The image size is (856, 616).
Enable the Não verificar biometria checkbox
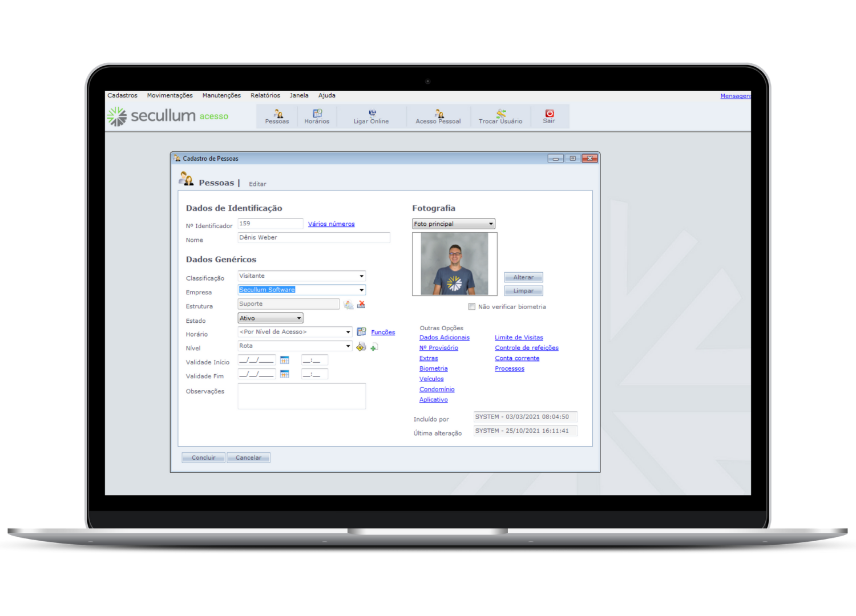coord(472,307)
